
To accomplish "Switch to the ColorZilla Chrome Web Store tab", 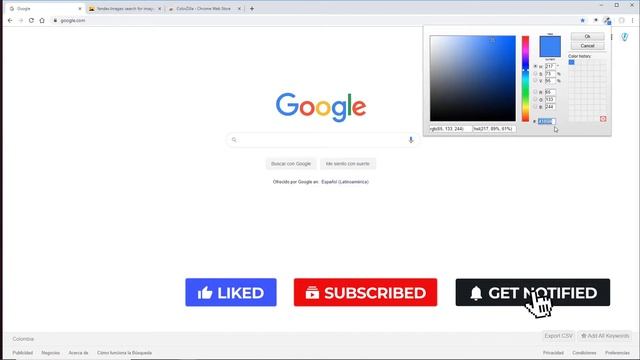I will [205, 9].
